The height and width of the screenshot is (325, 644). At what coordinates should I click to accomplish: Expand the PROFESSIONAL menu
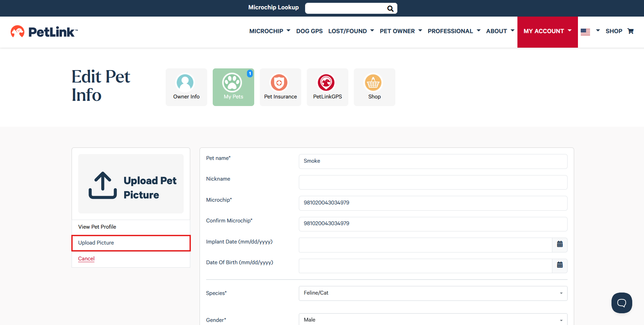pos(454,31)
